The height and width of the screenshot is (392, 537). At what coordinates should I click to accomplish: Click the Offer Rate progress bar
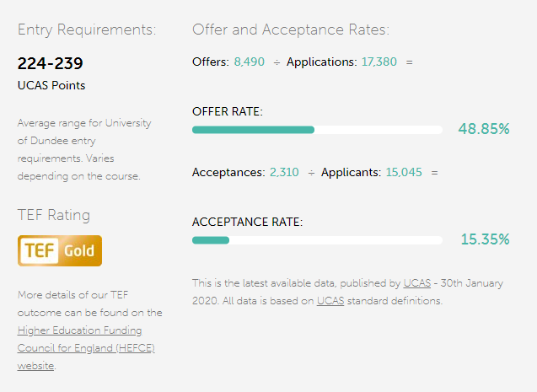(317, 130)
